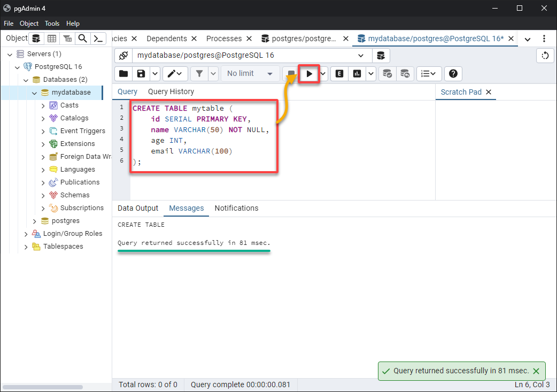
Task: Click the Search Objects magnifier icon
Action: pyautogui.click(x=83, y=39)
